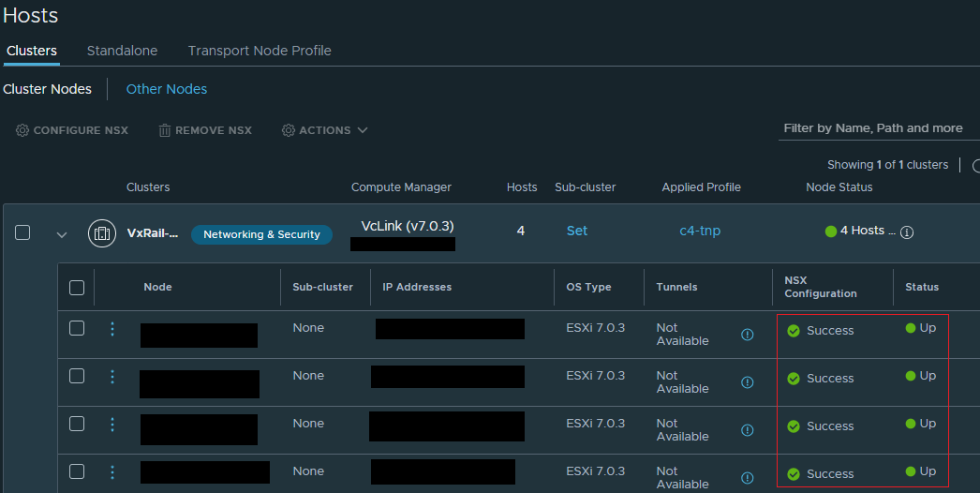The image size is (980, 493).
Task: Click the second row's tunnels info icon
Action: (747, 382)
